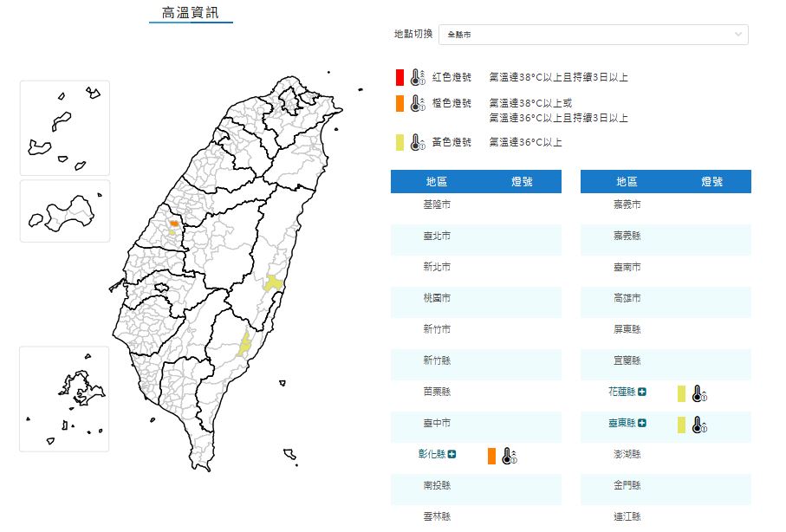
Task: Click thermometer icon in 花蓮縣 row
Action: pyautogui.click(x=700, y=393)
